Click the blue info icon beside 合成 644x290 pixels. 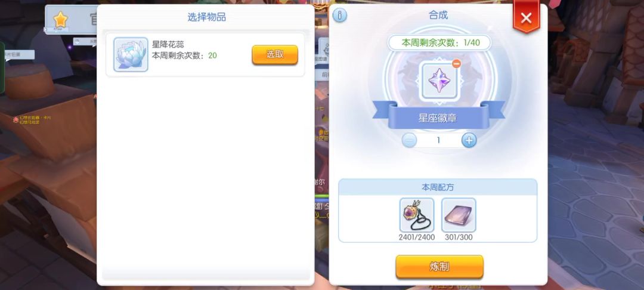[340, 15]
